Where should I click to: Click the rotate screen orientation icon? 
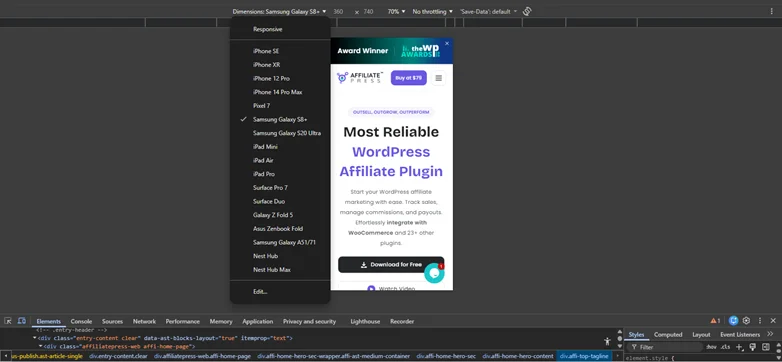527,11
